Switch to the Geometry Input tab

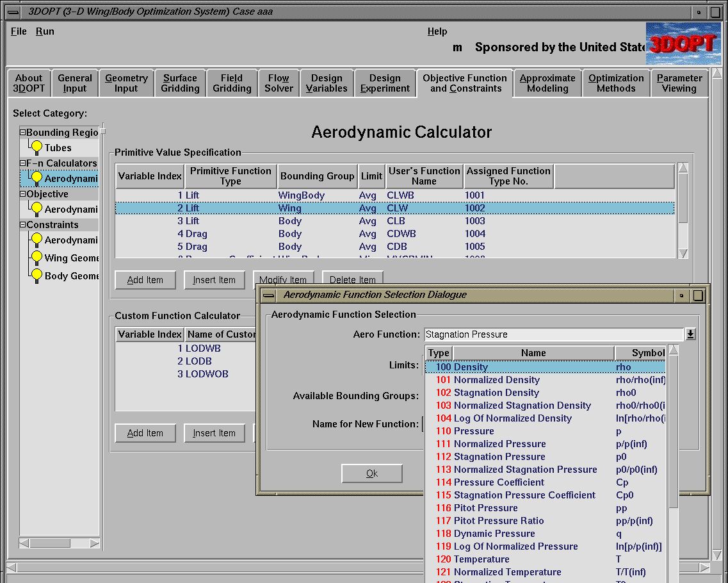[126, 83]
